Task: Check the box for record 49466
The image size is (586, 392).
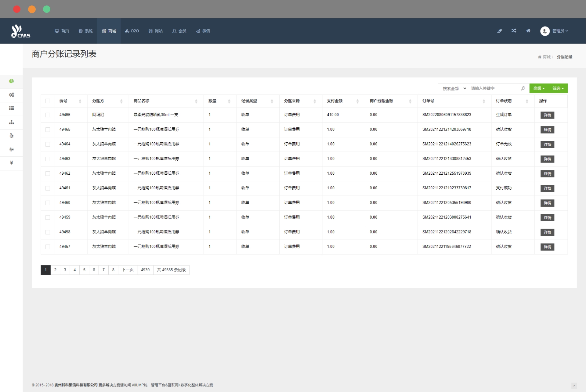Action: pyautogui.click(x=48, y=115)
